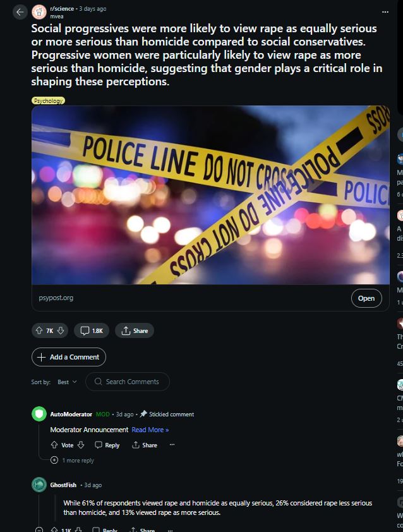403x532 pixels.
Task: Click the police tape article thumbnail
Action: point(210,195)
